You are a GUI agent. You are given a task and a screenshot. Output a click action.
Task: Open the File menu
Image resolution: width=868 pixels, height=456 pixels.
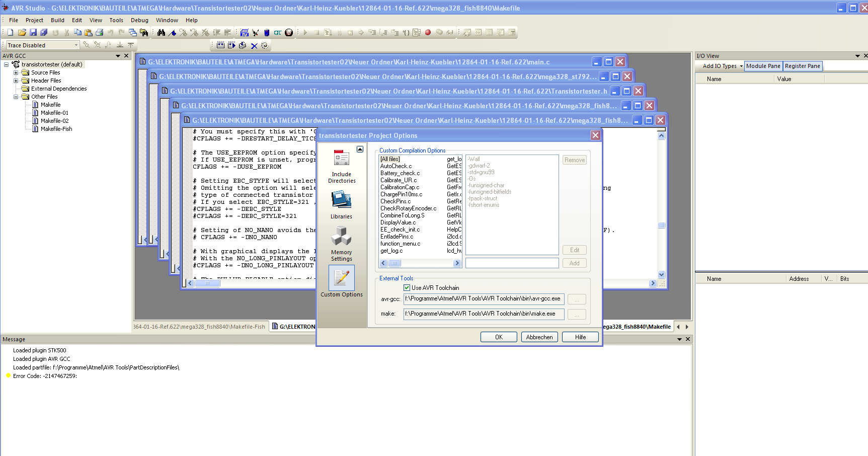tap(14, 20)
